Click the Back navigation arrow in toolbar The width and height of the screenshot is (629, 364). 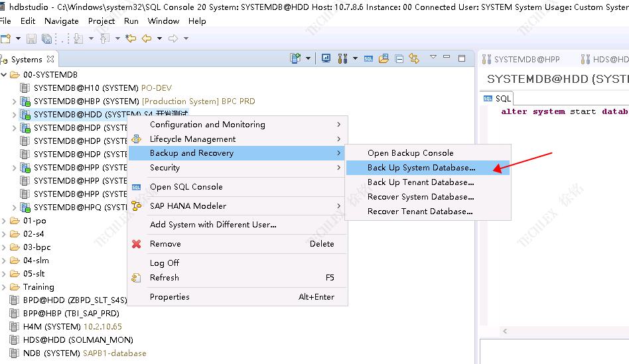[x=147, y=38]
